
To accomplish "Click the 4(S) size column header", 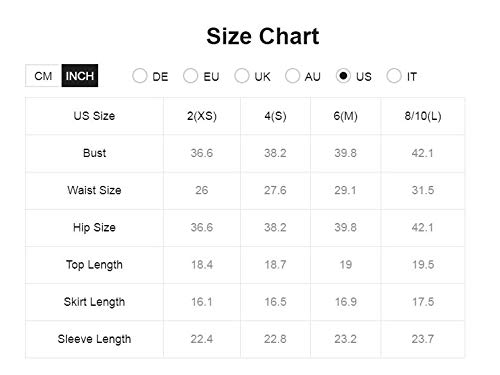I will pyautogui.click(x=275, y=116).
